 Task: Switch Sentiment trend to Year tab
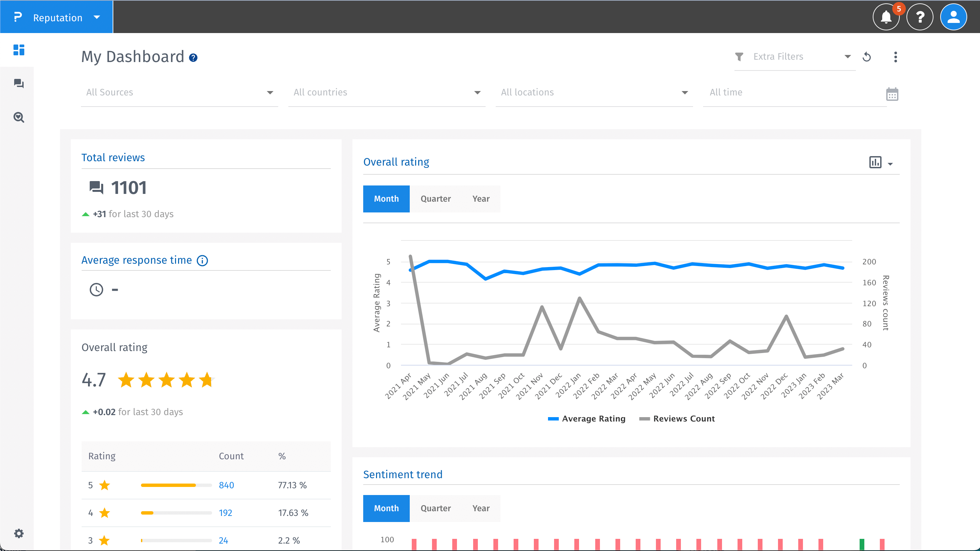481,509
